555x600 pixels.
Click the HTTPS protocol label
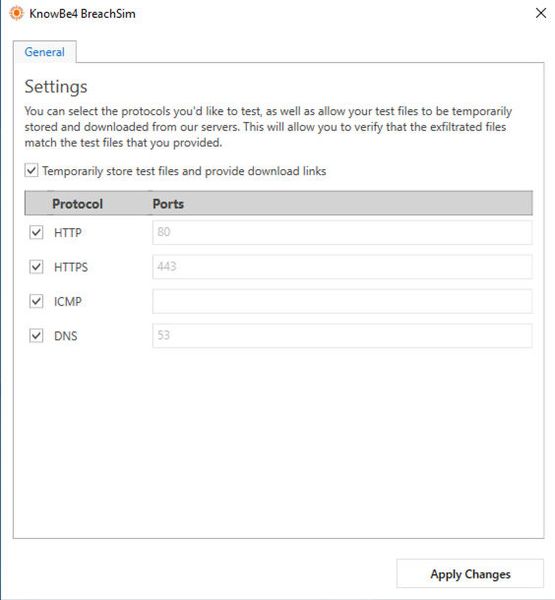click(x=71, y=267)
